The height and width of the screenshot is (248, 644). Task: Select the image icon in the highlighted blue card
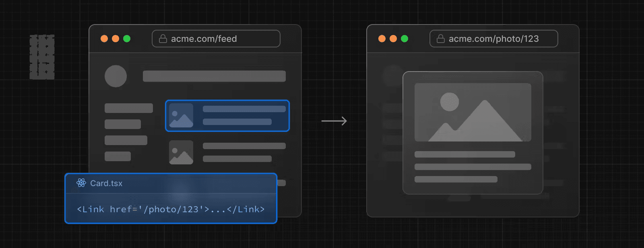[x=181, y=115]
